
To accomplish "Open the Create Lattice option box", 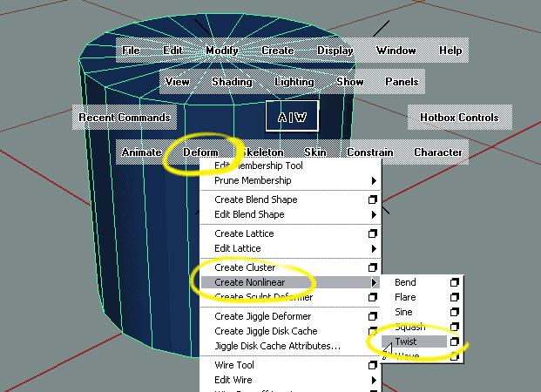I will coord(373,233).
